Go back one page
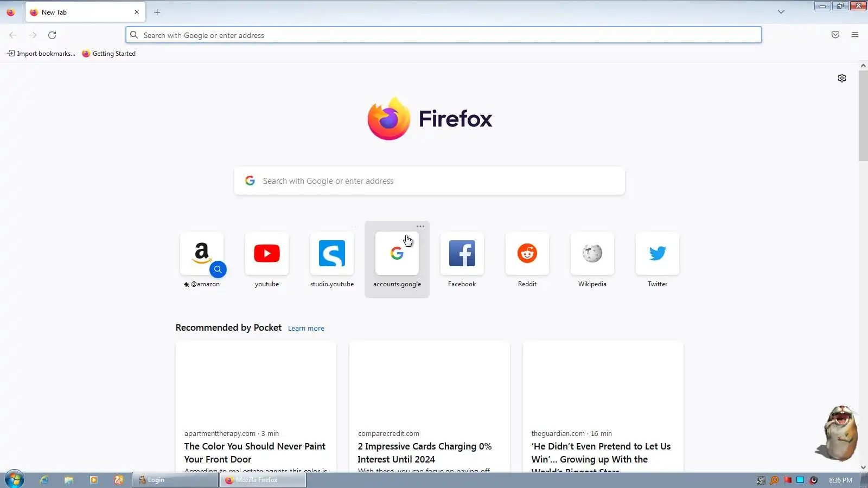868x488 pixels. tap(13, 35)
